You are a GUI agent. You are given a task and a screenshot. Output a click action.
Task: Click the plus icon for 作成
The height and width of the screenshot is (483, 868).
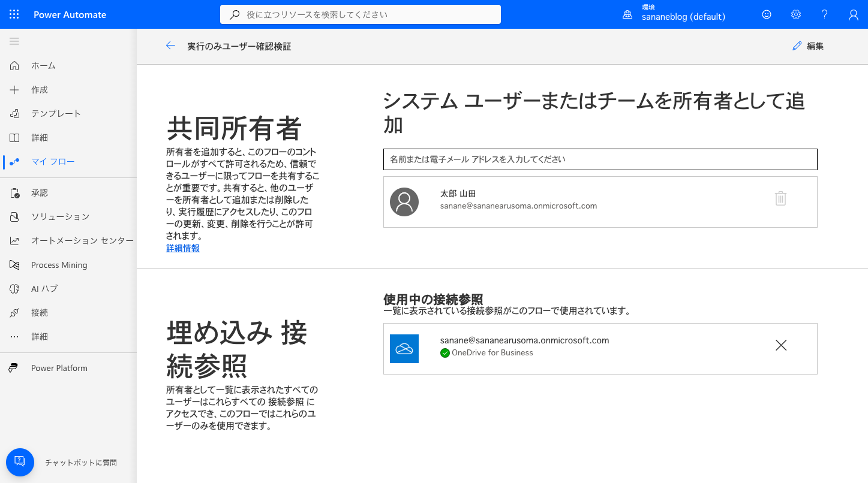pyautogui.click(x=14, y=89)
